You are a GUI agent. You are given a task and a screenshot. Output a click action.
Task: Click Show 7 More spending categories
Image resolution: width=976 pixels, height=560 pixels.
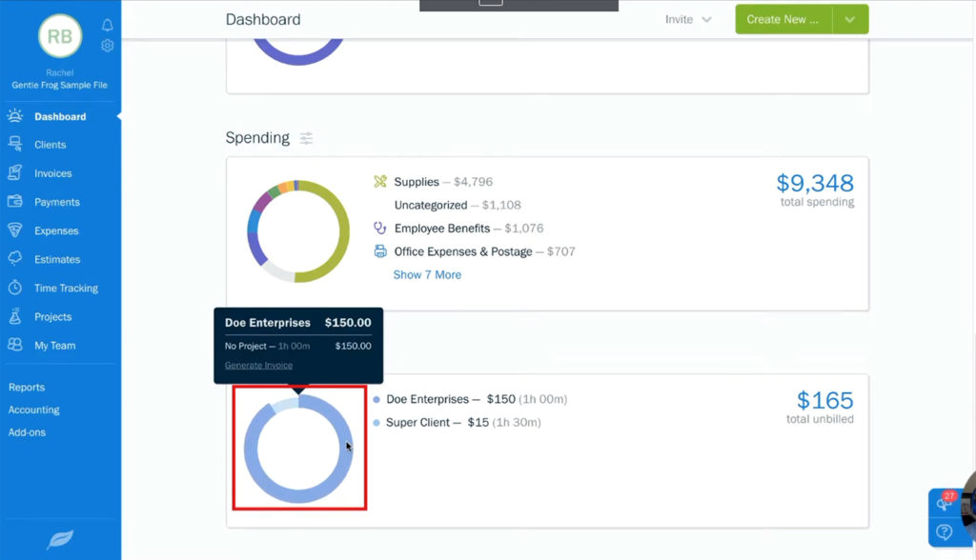[x=426, y=274]
